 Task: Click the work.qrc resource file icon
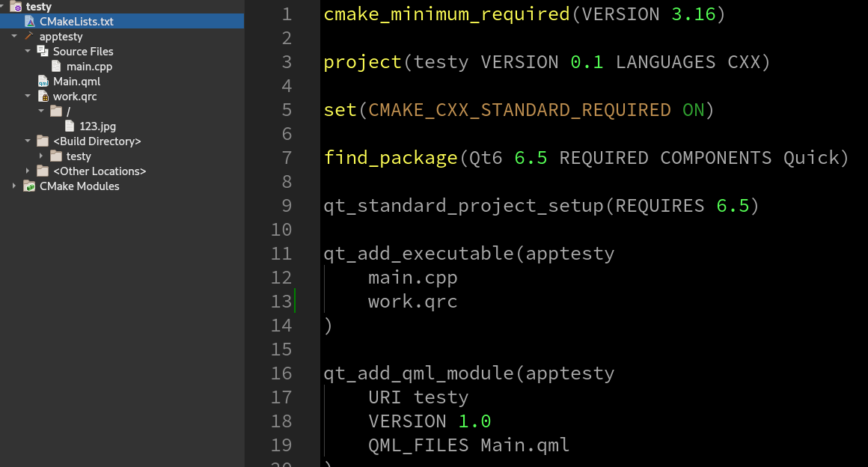tap(43, 97)
